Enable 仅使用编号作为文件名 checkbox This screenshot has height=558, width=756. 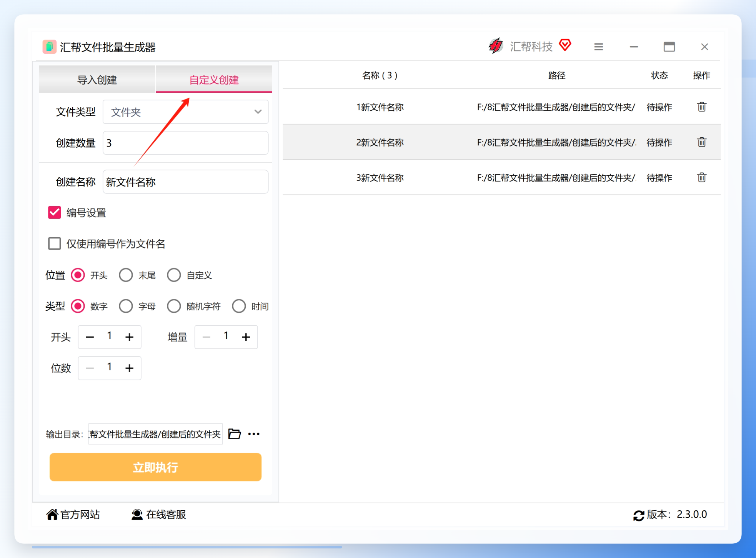pos(54,243)
